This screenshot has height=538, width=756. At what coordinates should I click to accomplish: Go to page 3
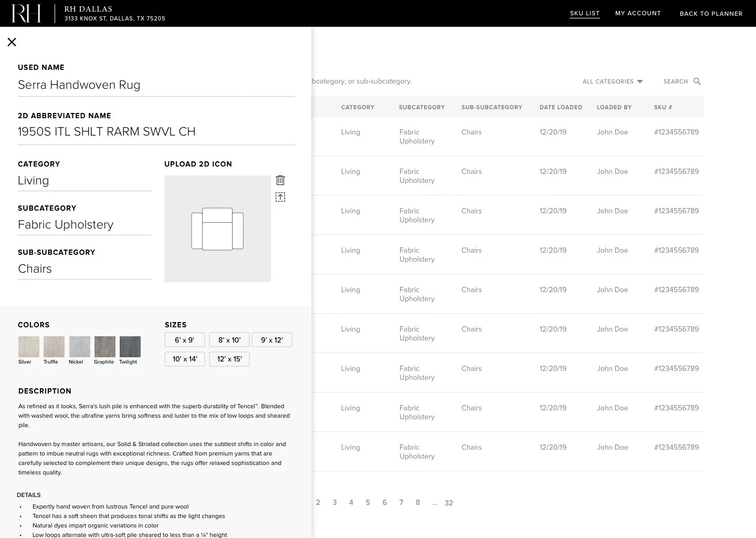coord(334,503)
